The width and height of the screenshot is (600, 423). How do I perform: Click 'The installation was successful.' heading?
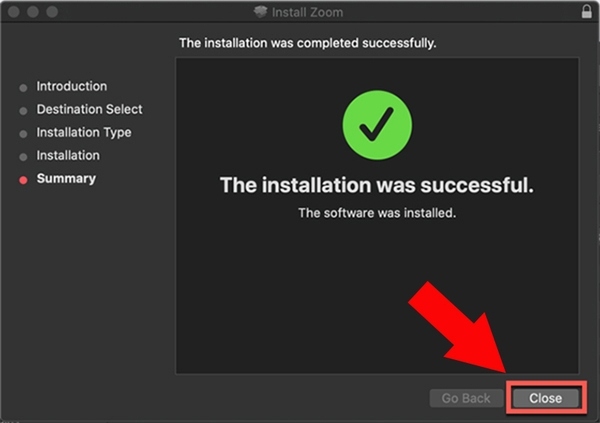(x=377, y=185)
